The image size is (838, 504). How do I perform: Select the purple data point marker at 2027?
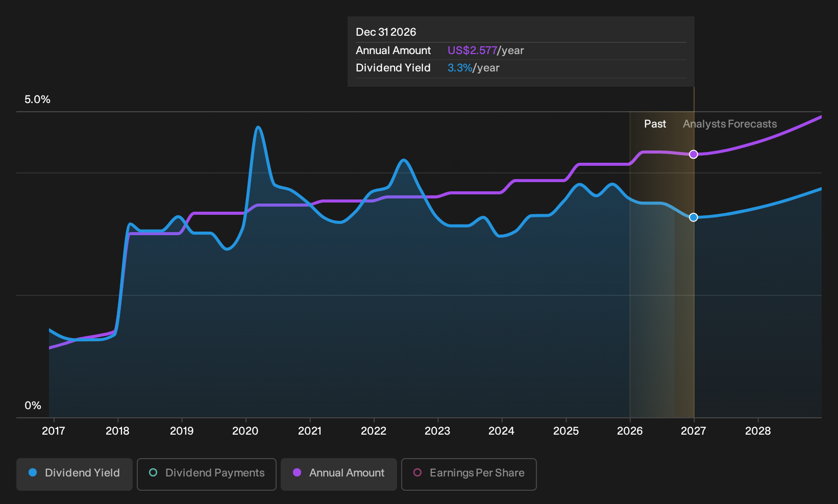[694, 154]
